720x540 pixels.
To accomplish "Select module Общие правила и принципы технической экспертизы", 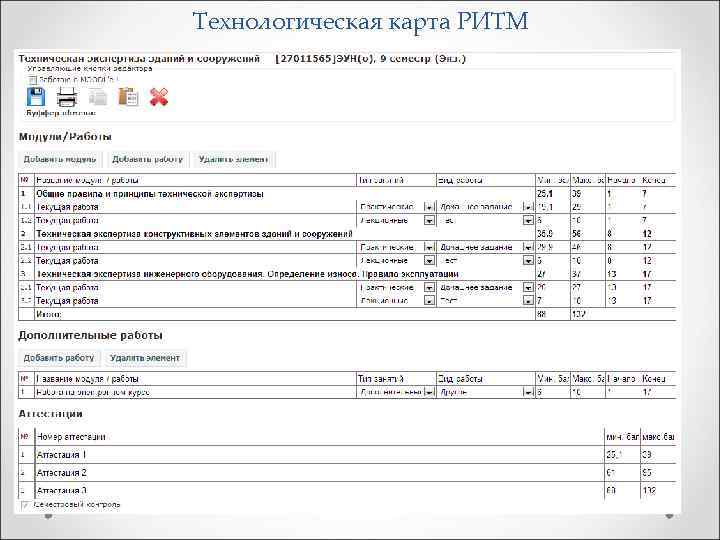I will pos(150,194).
